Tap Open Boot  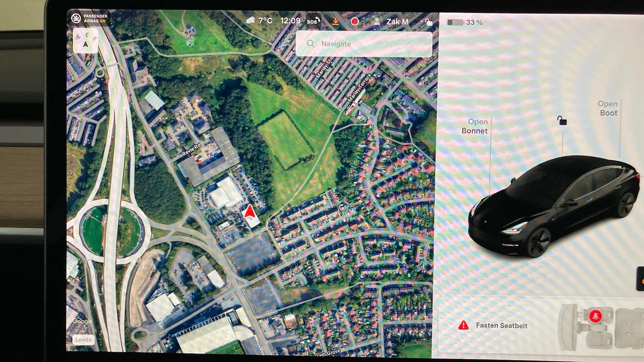coord(608,108)
